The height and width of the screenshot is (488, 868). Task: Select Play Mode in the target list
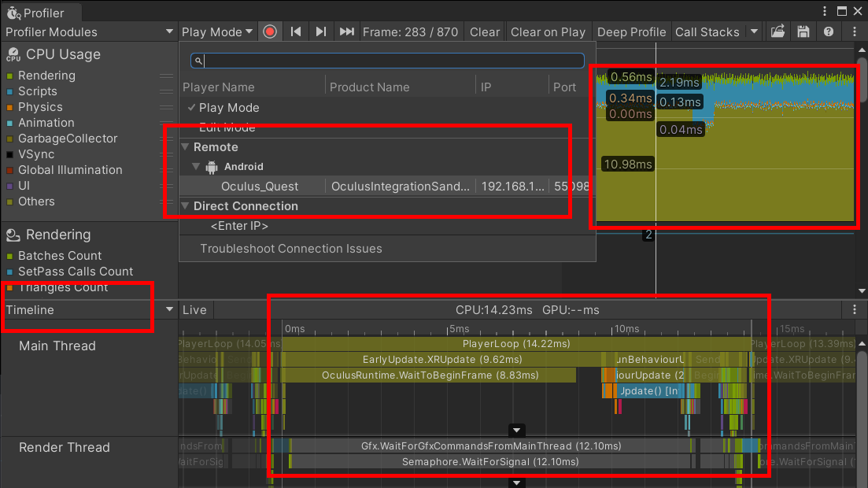(228, 108)
